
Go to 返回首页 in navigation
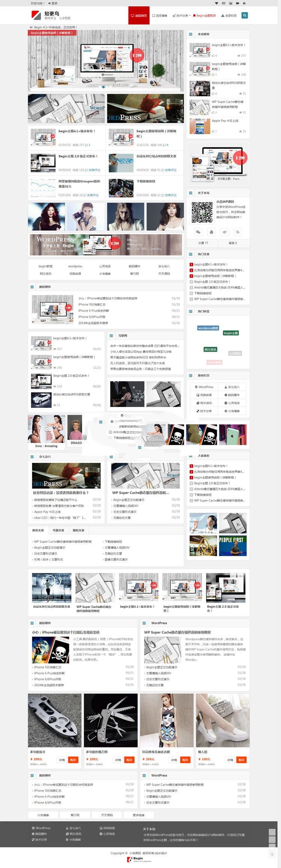pyautogui.click(x=139, y=16)
